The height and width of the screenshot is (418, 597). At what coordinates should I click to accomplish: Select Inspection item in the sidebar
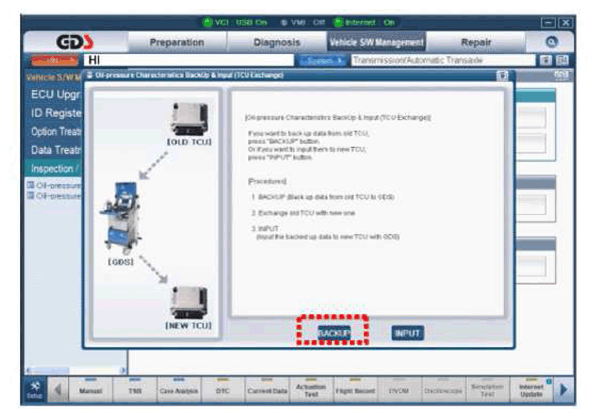[54, 168]
